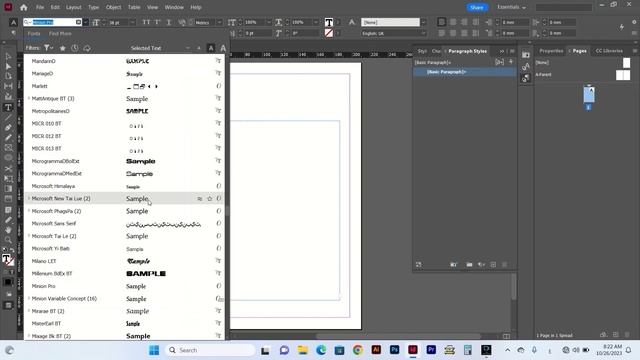Open the Find More tab
Viewport: 640px width, 360px height.
pyautogui.click(x=60, y=33)
